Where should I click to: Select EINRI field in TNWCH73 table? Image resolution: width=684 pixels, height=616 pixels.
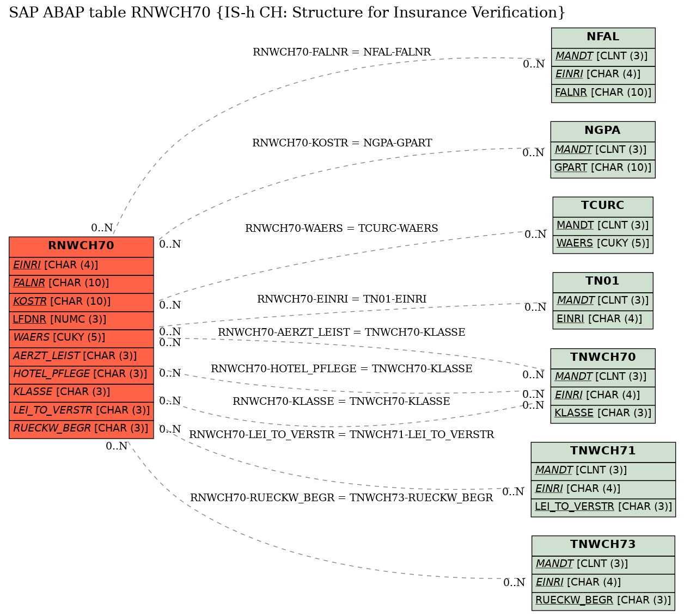tap(603, 582)
